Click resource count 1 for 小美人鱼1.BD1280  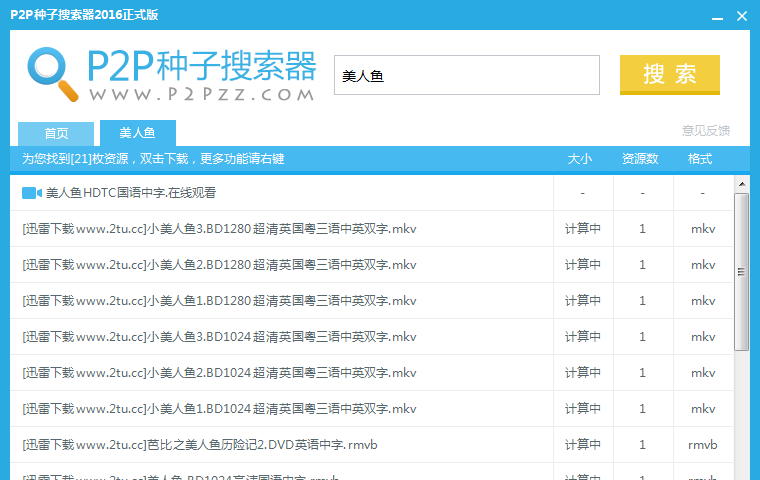pyautogui.click(x=643, y=301)
